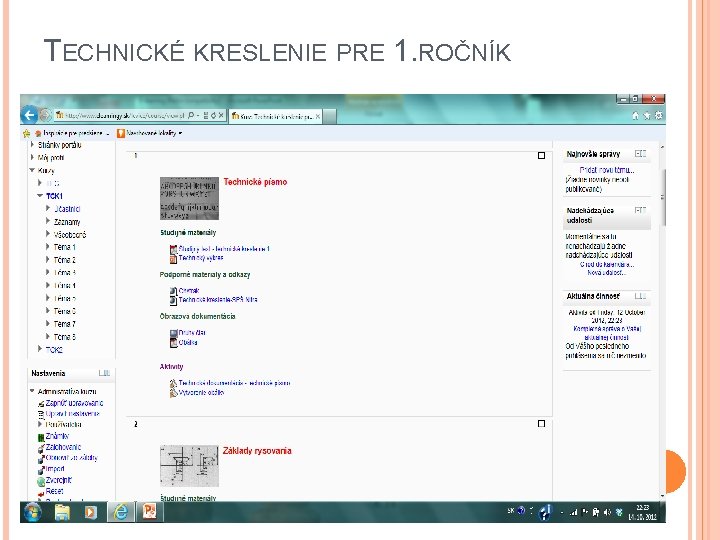Open the Windows Start orb

33,512
